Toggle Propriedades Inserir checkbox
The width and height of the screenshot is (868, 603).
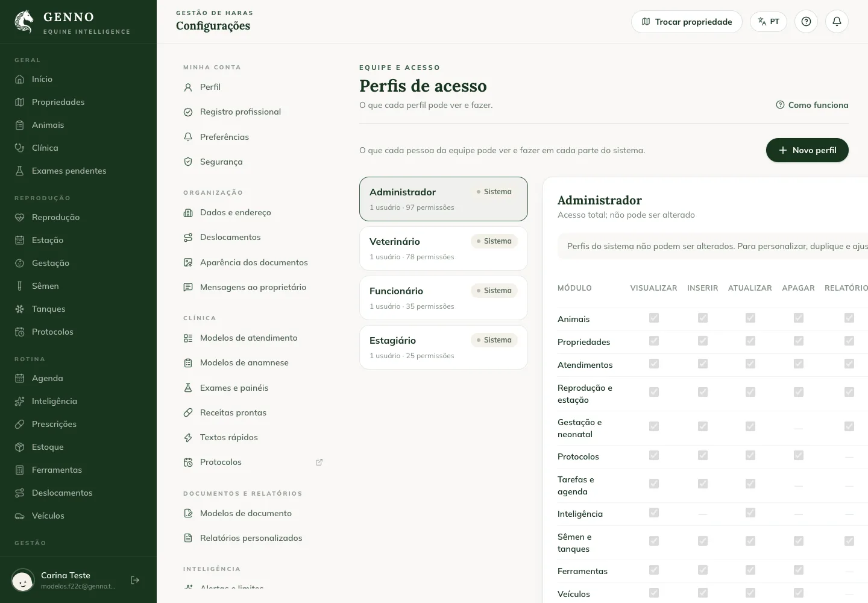(703, 341)
